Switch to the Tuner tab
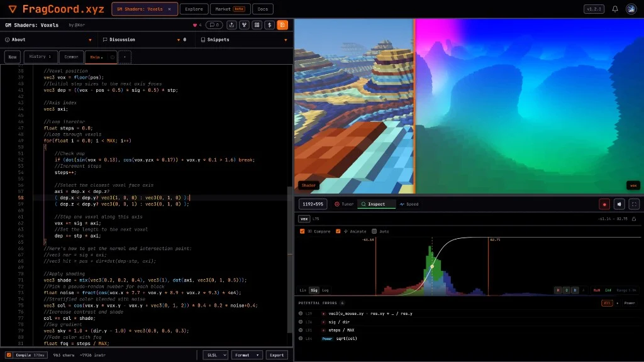The width and height of the screenshot is (644, 362). [344, 204]
